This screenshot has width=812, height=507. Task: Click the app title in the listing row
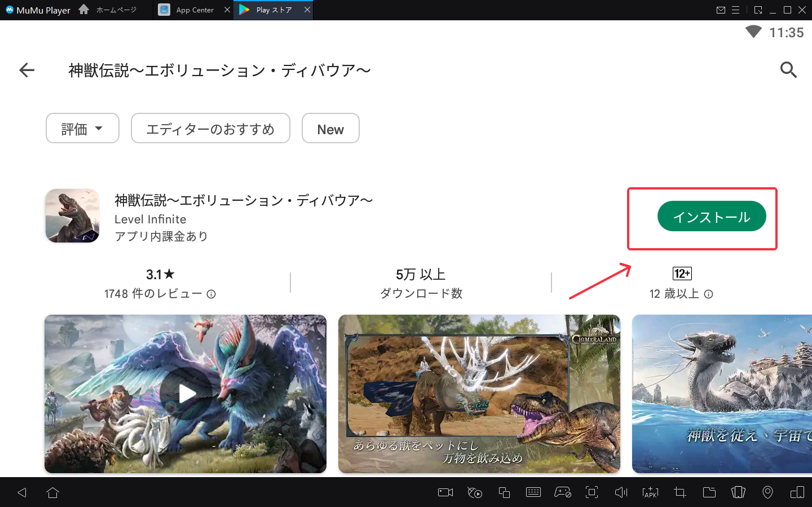pos(244,200)
